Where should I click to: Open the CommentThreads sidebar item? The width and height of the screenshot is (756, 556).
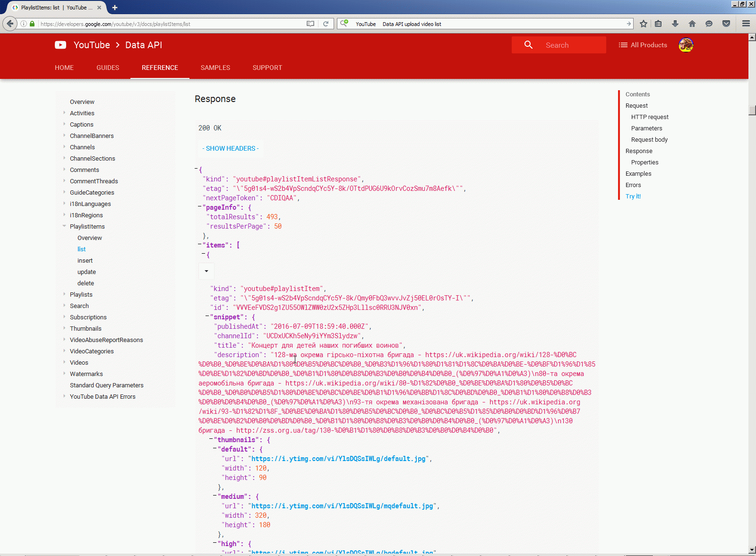[94, 181]
